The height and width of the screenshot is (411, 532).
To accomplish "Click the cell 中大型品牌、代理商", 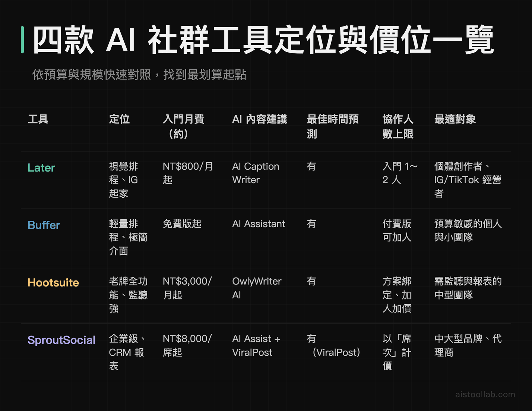I will tap(468, 345).
